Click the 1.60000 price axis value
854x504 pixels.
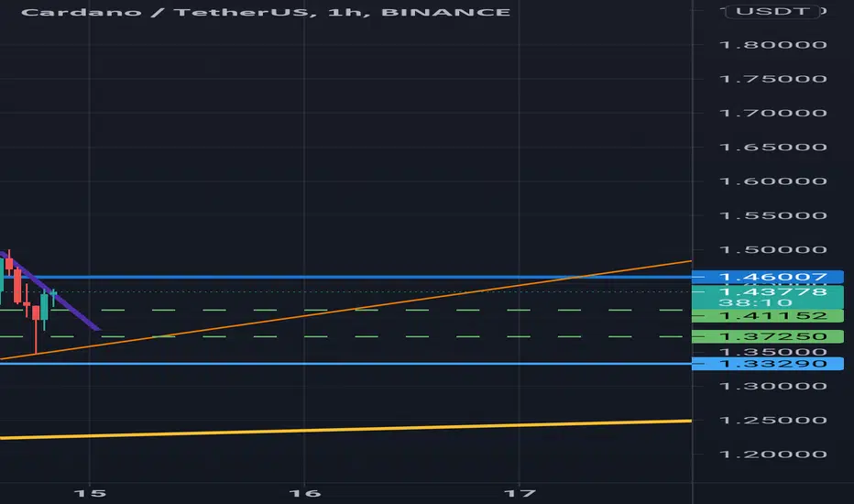tap(772, 181)
